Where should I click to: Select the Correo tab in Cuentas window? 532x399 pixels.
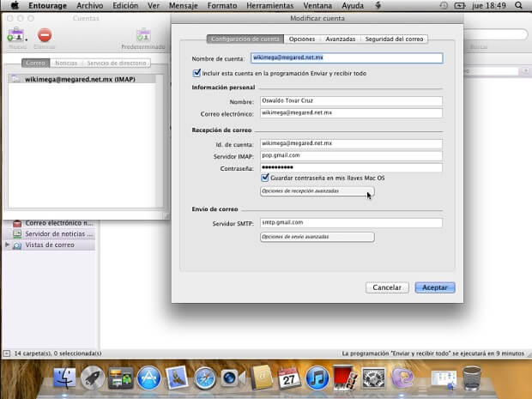[36, 63]
